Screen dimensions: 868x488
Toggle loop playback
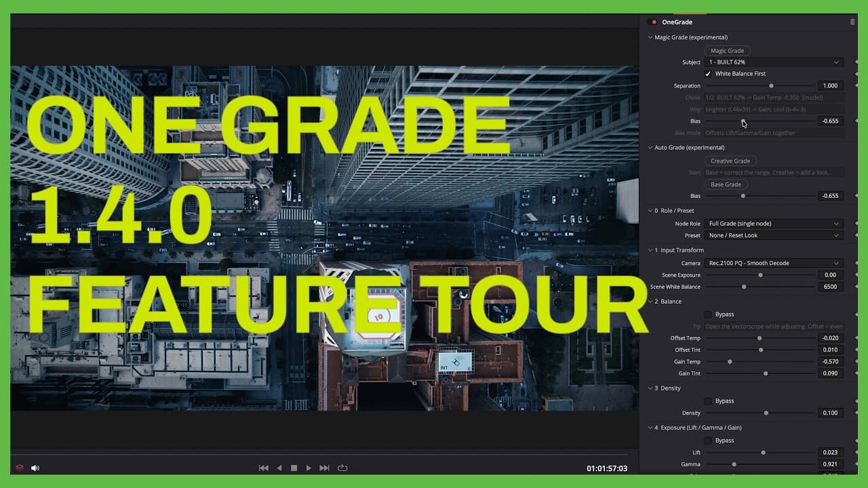(342, 468)
